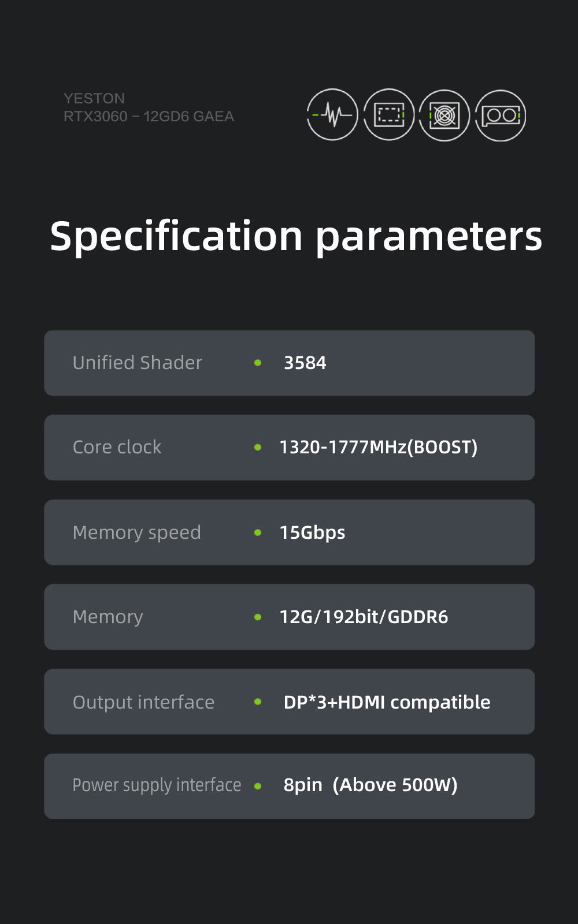
Task: Click the 8pin (Above 500W) value
Action: [x=370, y=785]
